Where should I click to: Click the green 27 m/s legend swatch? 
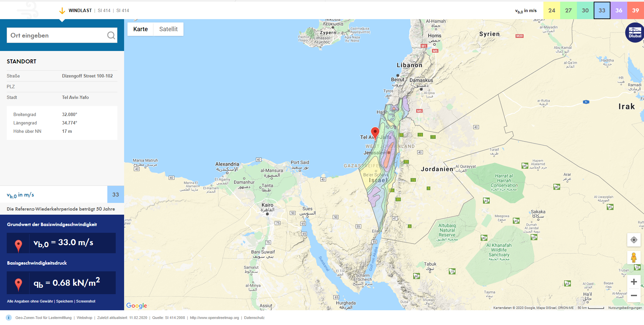tap(569, 10)
